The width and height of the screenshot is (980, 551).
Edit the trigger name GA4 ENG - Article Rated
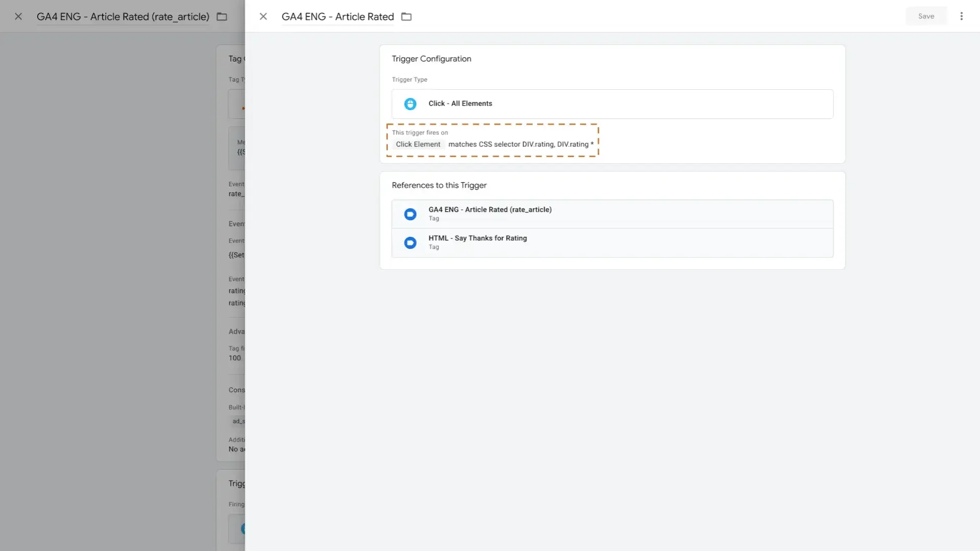[337, 16]
